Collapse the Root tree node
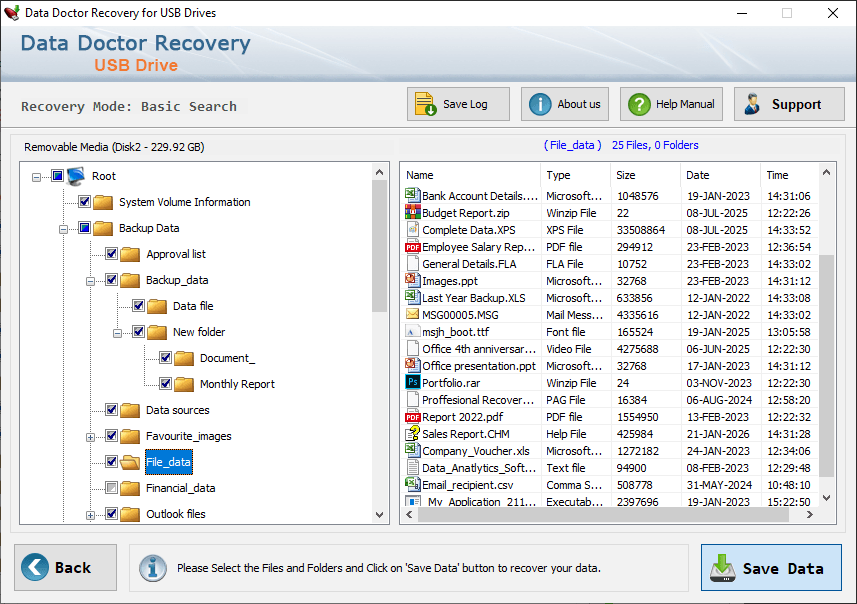 tap(36, 177)
